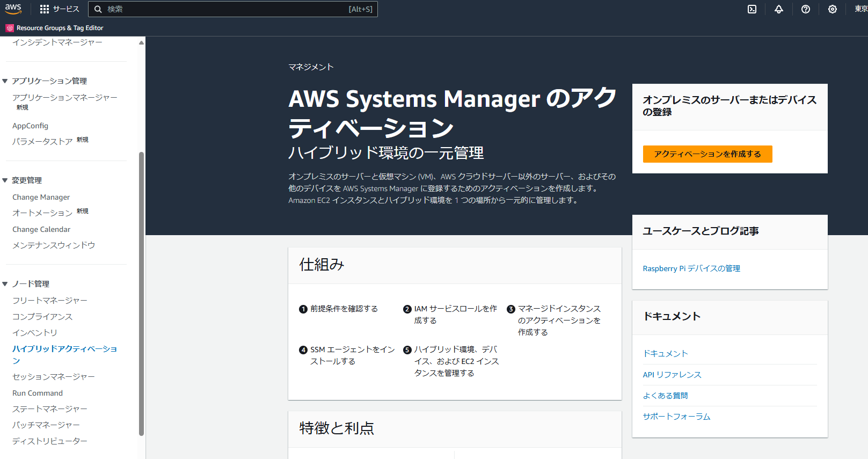Image resolution: width=868 pixels, height=459 pixels.
Task: Collapse the アプリケーション管理 section
Action: point(5,81)
